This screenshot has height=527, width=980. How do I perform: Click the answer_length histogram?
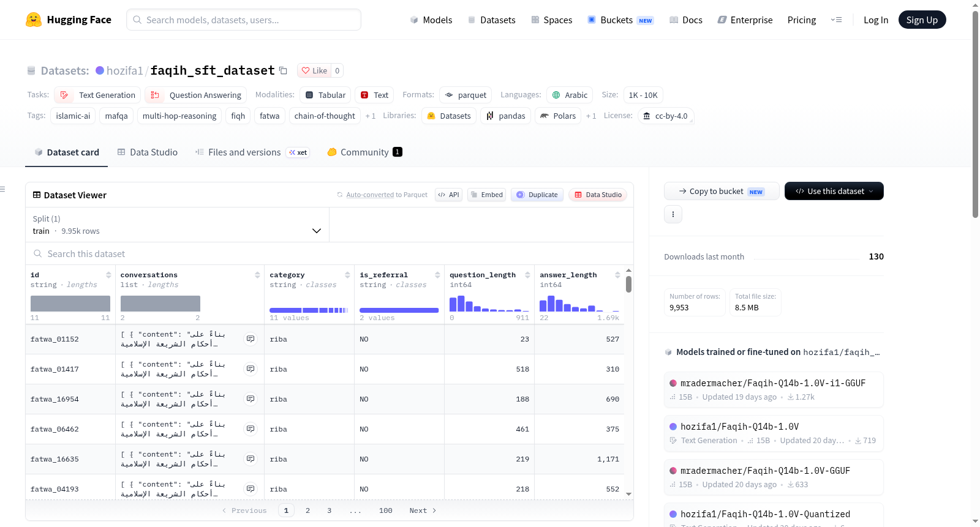click(x=579, y=304)
